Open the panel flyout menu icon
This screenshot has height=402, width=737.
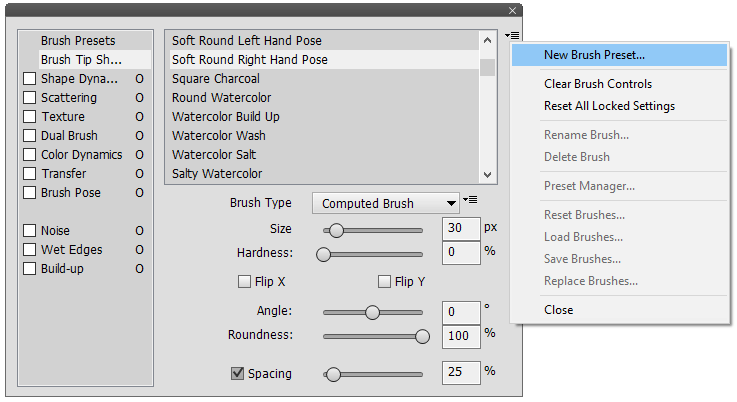tap(513, 36)
